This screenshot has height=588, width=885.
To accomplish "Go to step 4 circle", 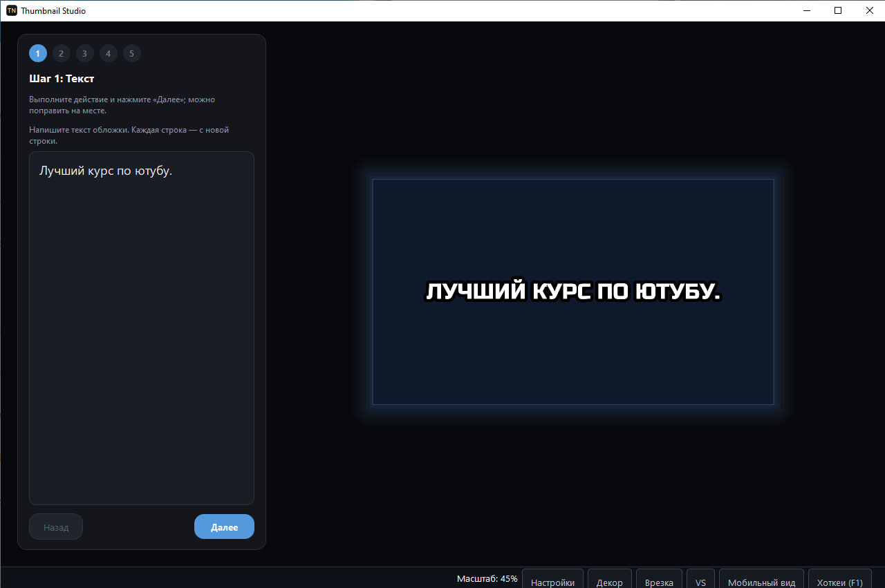I will [109, 53].
